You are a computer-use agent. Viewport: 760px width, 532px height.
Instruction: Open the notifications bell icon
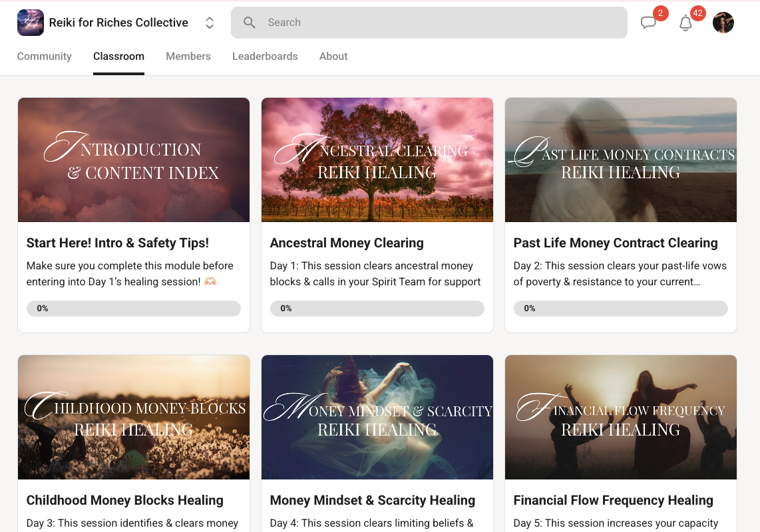685,23
